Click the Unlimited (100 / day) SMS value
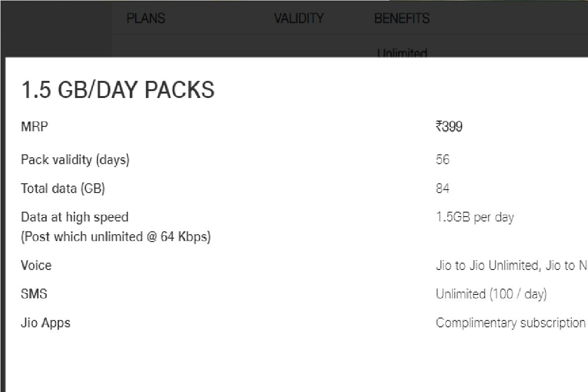The image size is (588, 392). click(x=491, y=294)
